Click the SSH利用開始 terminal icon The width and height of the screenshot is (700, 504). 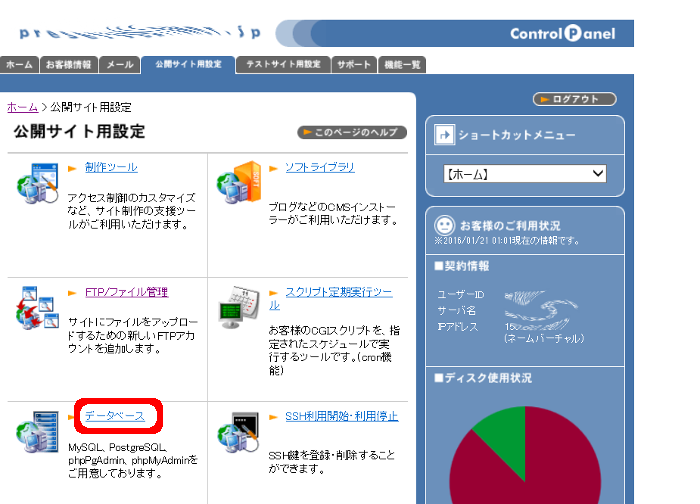tap(239, 432)
